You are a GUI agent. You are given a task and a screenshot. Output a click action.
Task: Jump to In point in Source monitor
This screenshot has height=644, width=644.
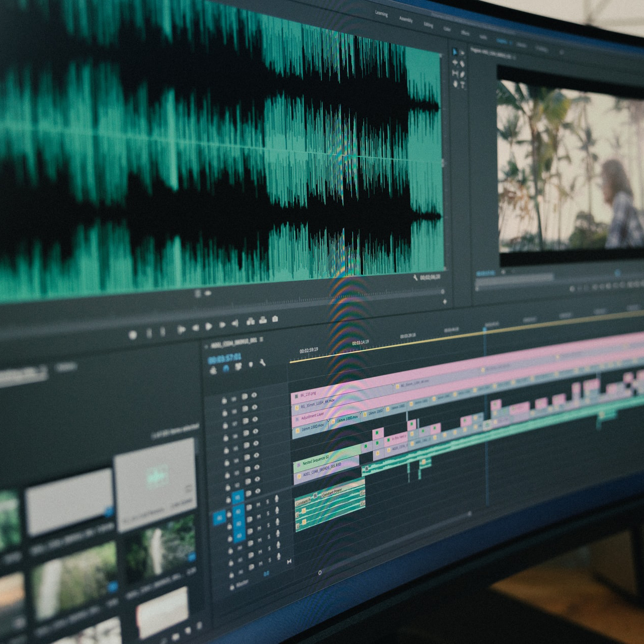pos(181,330)
